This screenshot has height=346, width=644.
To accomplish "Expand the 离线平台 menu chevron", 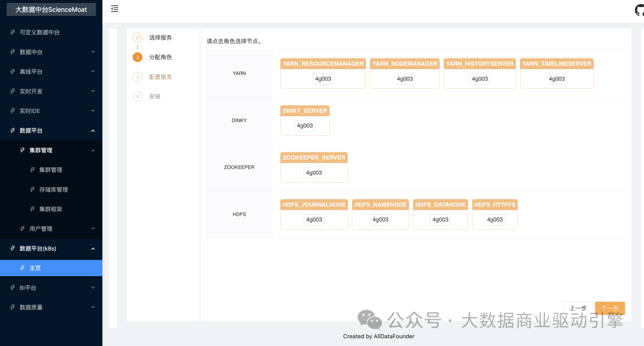I will (92, 71).
